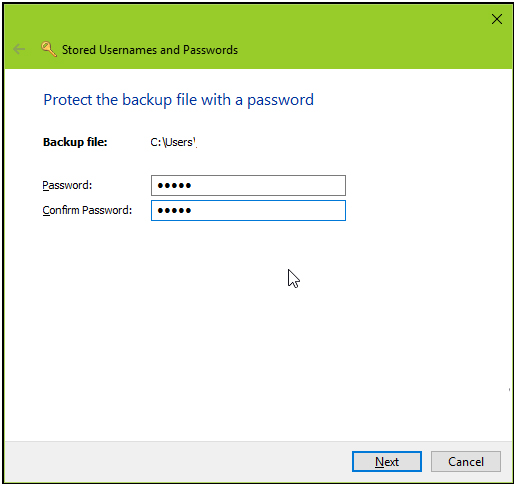The width and height of the screenshot is (516, 486).
Task: Cancel the backup wizard
Action: [466, 461]
